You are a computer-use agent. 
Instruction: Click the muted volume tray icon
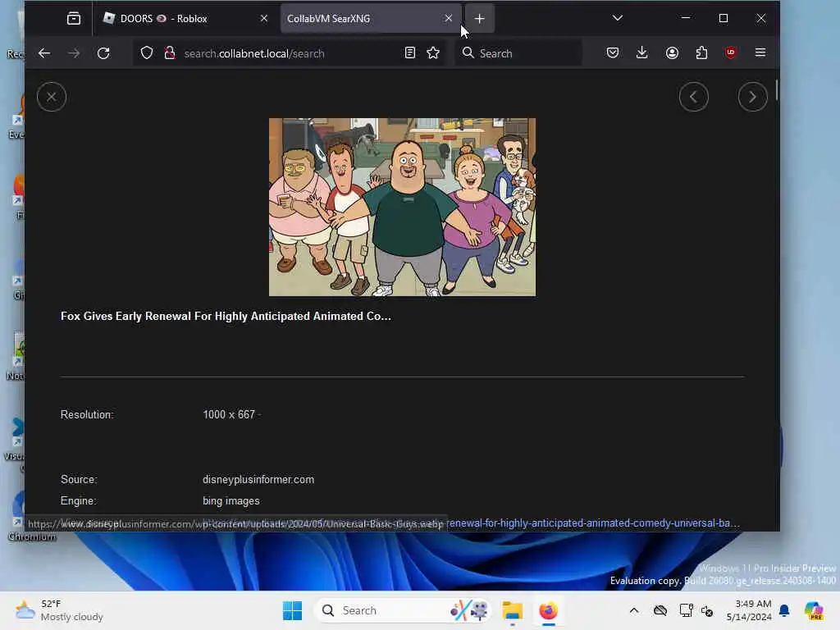pos(707,610)
